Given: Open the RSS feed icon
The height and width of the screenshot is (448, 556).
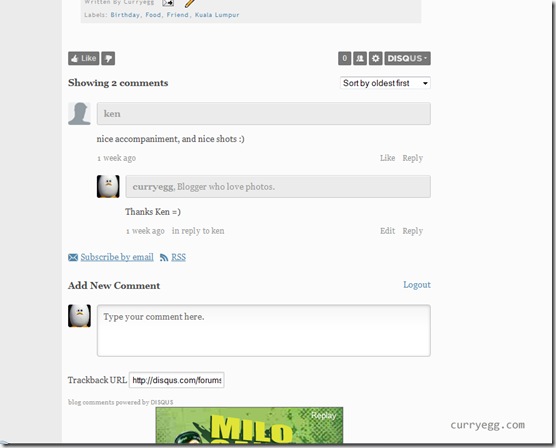Looking at the screenshot, I should coord(164,258).
